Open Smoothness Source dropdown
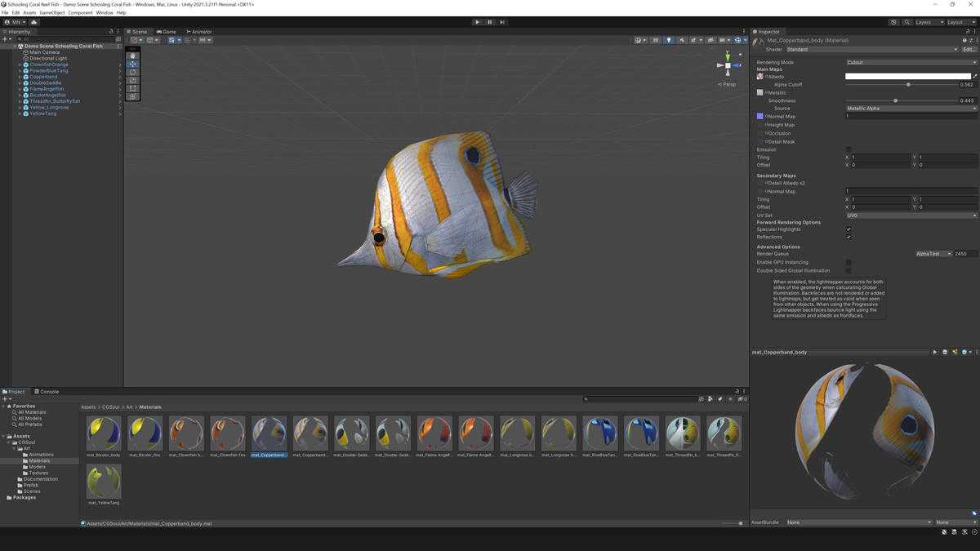This screenshot has height=551, width=980. pyautogui.click(x=911, y=109)
